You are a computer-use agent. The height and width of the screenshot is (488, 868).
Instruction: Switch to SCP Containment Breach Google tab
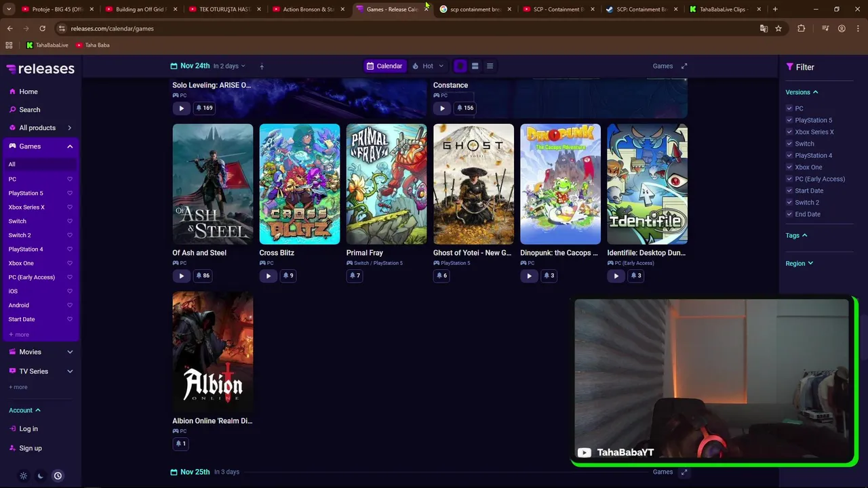click(x=475, y=9)
